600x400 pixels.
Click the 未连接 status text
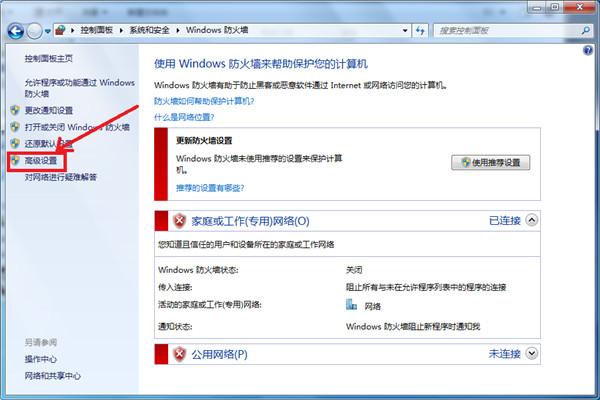point(505,354)
